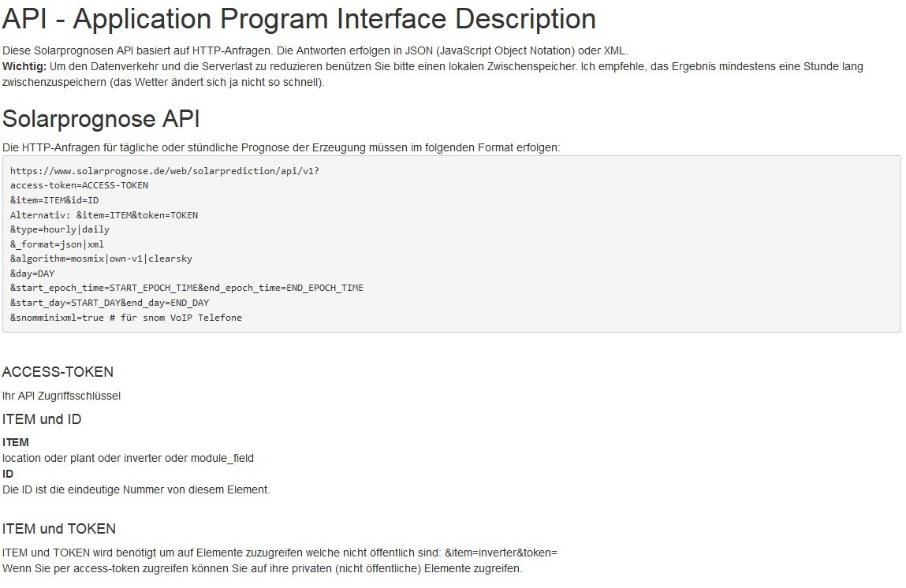Screen dimensions: 906x588
Task: Click the ACCESS-TOKEN subheading
Action: [x=58, y=372]
